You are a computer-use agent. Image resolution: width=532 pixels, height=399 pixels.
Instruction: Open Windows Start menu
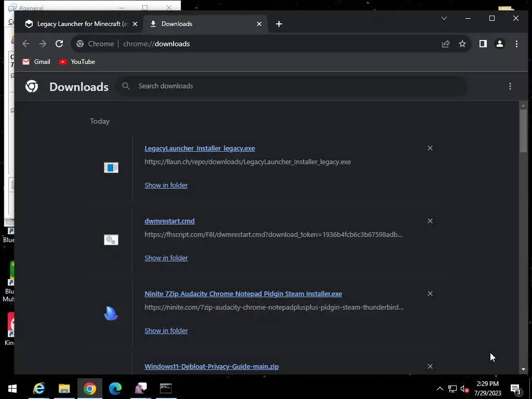click(12, 389)
